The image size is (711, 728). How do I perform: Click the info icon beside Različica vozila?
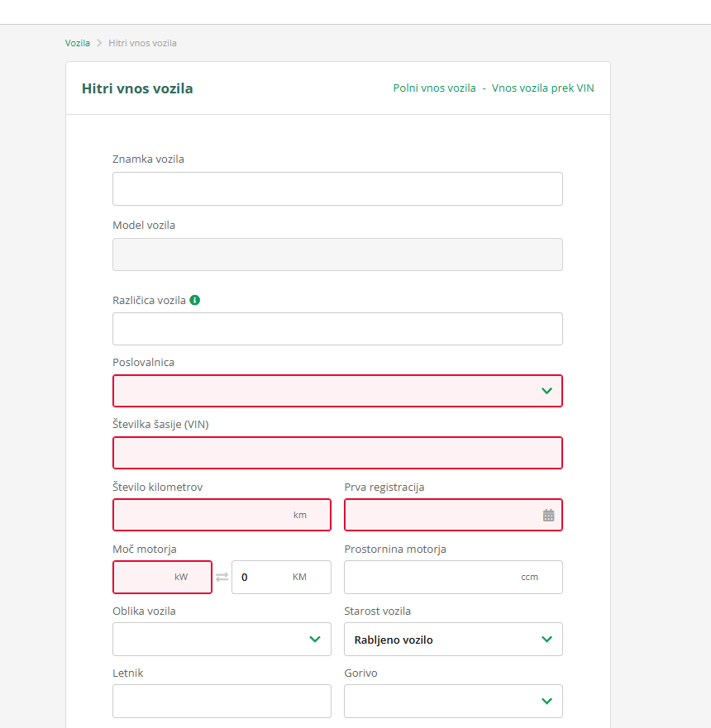tap(195, 300)
